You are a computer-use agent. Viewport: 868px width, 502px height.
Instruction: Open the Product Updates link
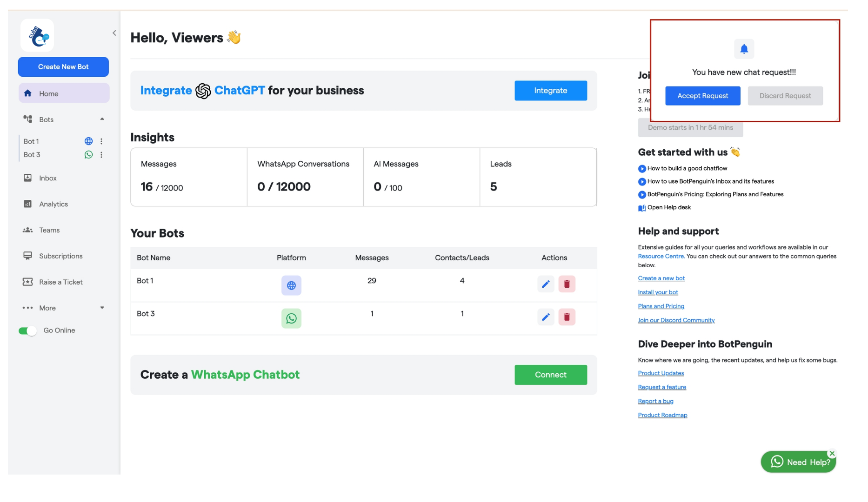pos(661,373)
